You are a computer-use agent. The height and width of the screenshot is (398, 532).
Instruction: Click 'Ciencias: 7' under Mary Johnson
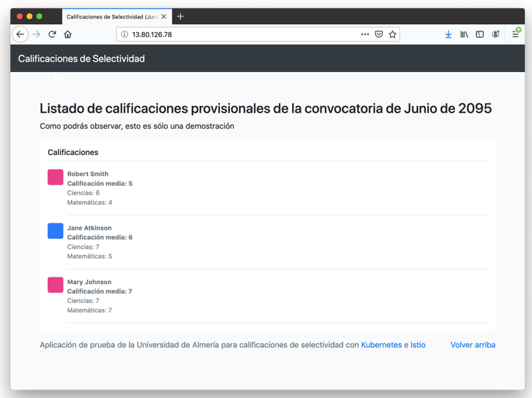[83, 300]
